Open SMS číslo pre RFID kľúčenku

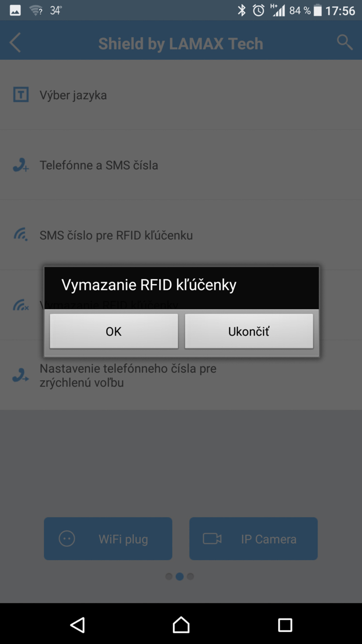coord(181,235)
